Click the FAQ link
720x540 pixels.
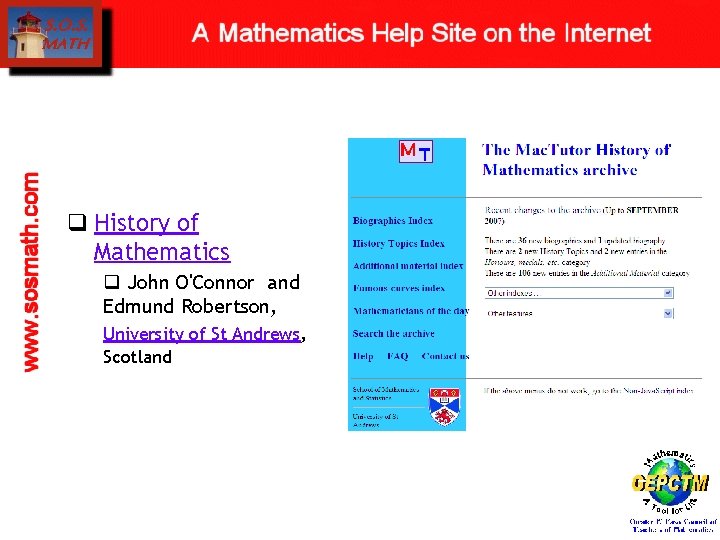[398, 356]
